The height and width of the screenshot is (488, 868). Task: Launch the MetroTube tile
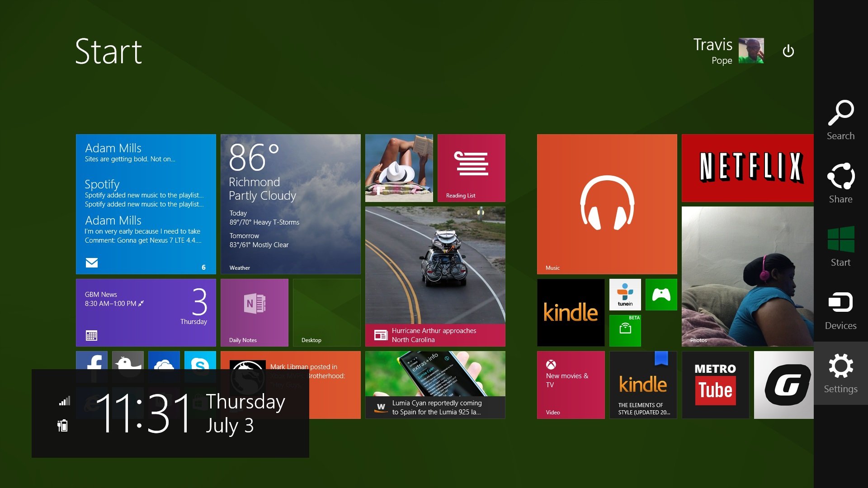[716, 385]
